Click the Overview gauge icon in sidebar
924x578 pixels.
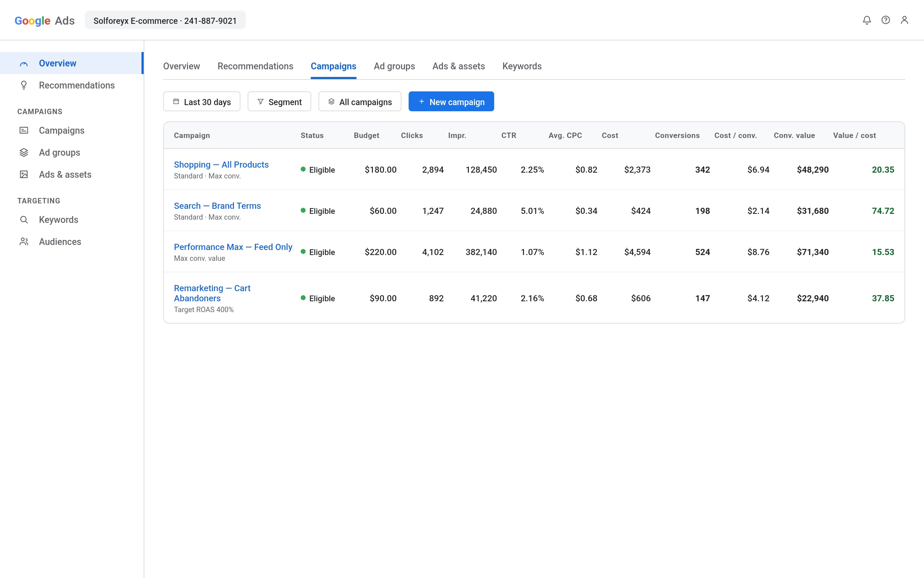point(24,64)
